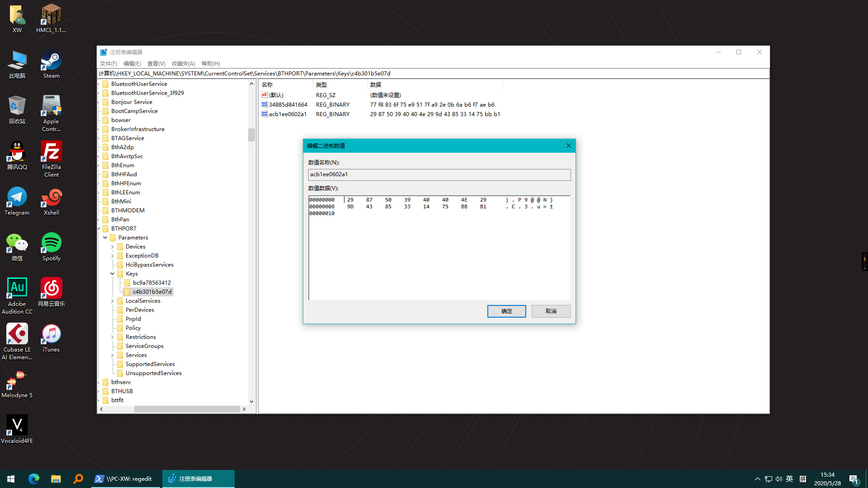Expand the Devices tree node
The height and width of the screenshot is (488, 868).
(113, 247)
